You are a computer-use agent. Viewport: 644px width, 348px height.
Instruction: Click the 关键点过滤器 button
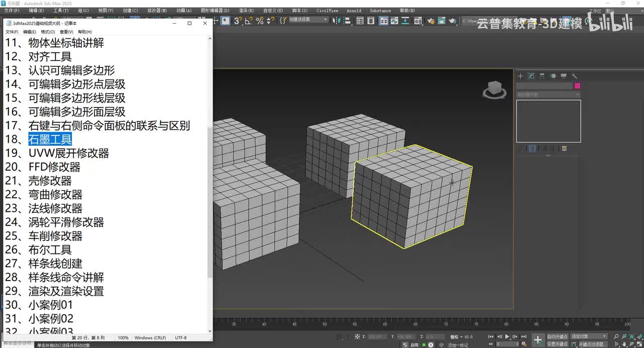[x=590, y=344]
